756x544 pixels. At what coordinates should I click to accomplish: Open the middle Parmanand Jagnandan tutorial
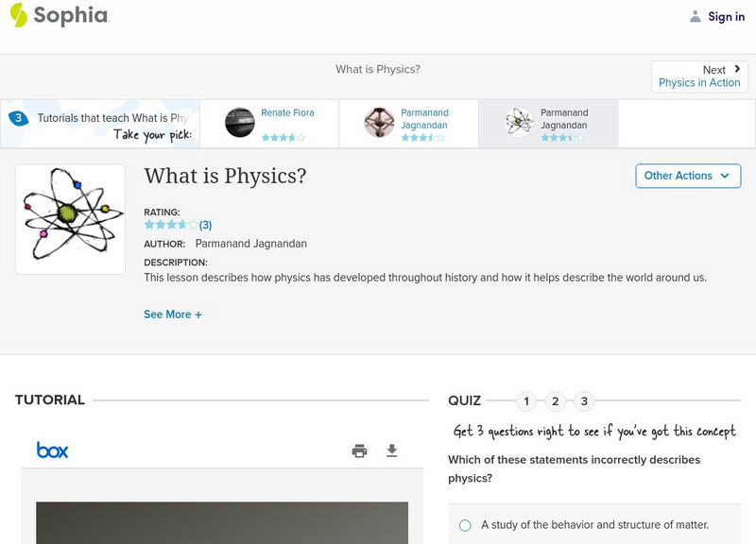424,119
